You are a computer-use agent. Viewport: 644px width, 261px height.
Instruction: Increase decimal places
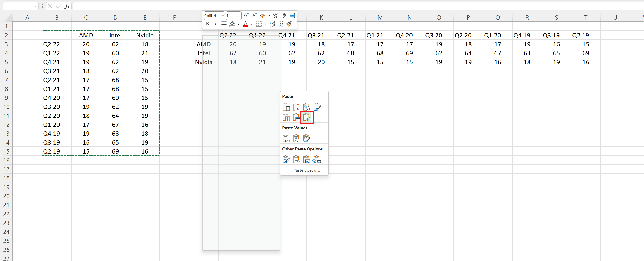click(272, 24)
